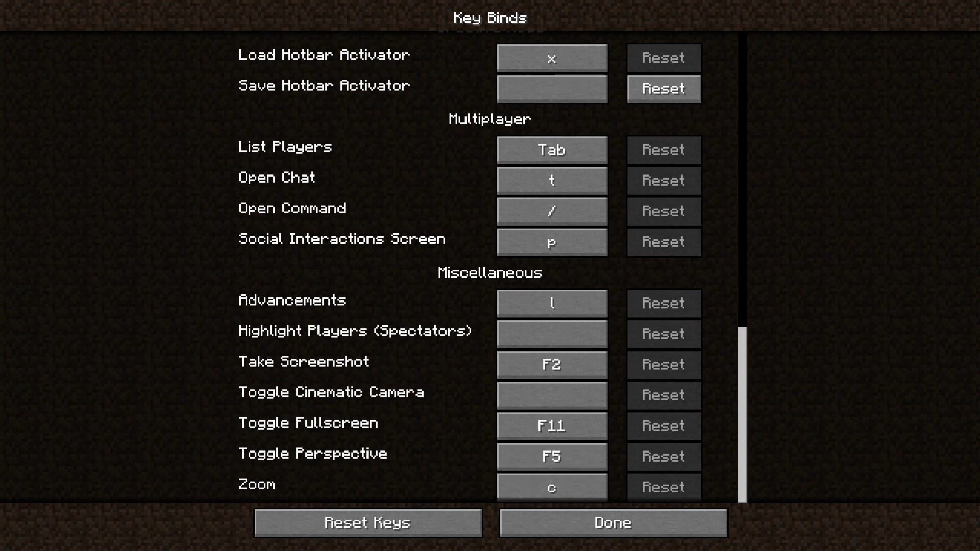Click the Reset Keys button
980x551 pixels.
[x=368, y=523]
